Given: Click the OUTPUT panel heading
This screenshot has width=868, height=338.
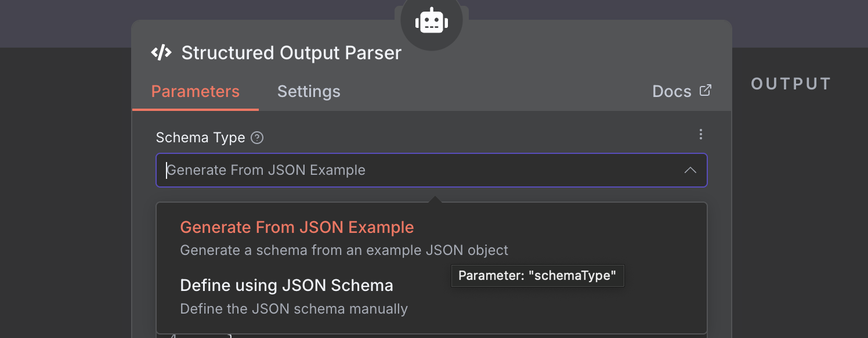Looking at the screenshot, I should coord(791,84).
